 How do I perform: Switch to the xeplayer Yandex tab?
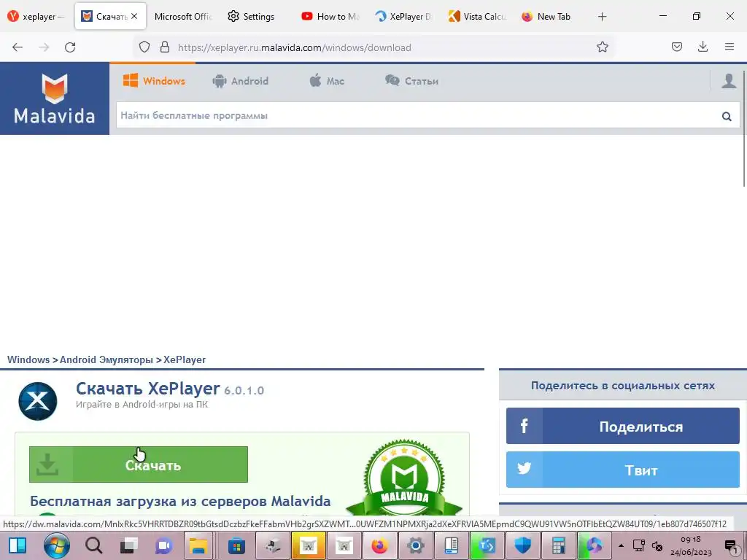coord(36,17)
